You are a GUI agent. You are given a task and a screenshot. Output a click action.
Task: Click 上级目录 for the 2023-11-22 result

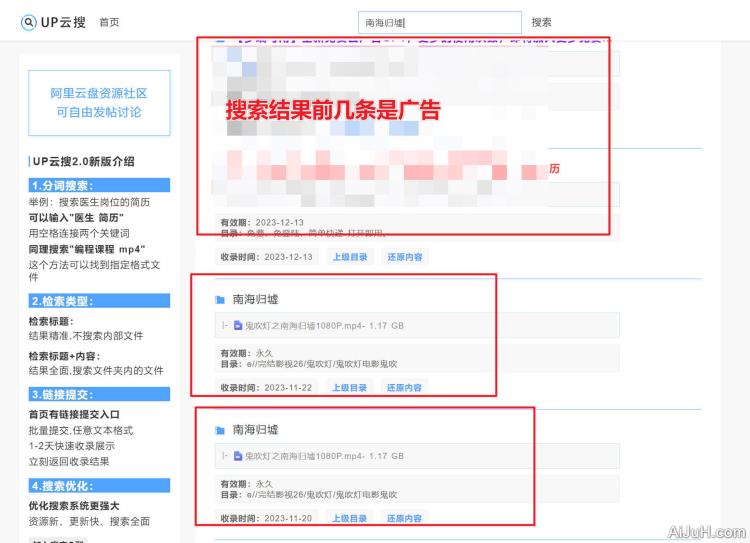coord(349,388)
